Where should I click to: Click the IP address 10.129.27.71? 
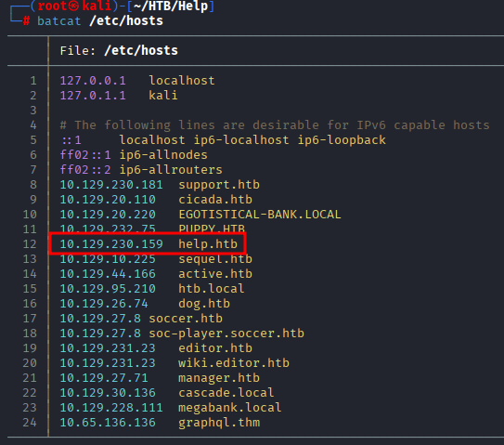point(104,378)
